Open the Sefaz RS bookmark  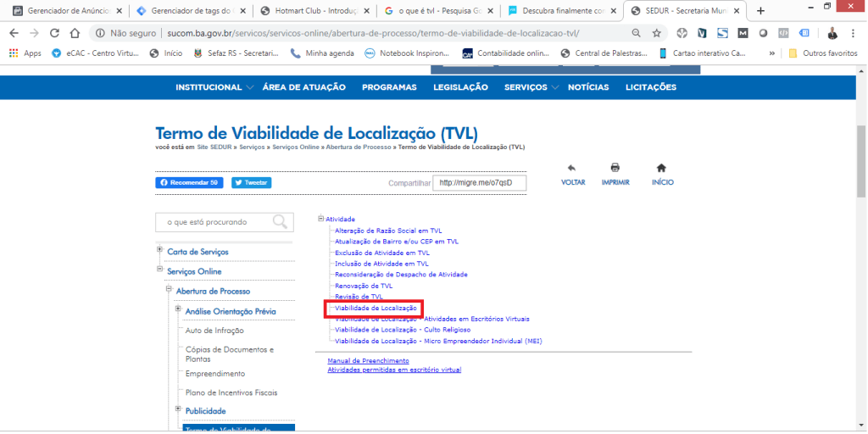[236, 53]
